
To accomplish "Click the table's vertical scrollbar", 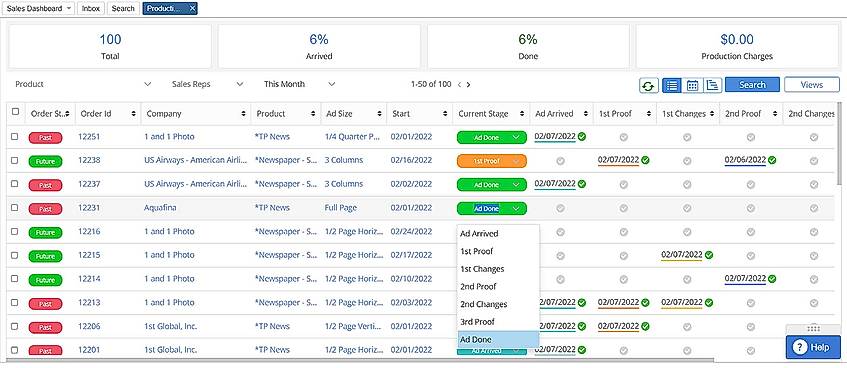I will point(839,143).
